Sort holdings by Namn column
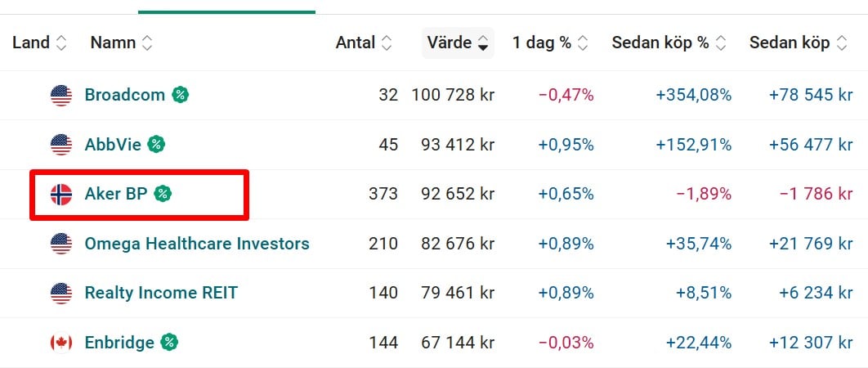The width and height of the screenshot is (868, 368). click(121, 43)
